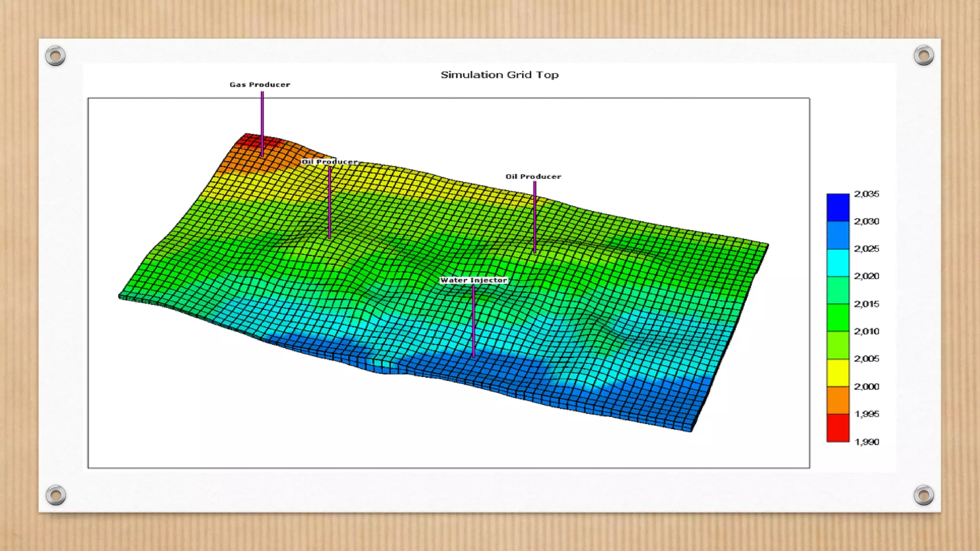Screen dimensions: 980x551
Task: Click the bottom-left metal grommet pin
Action: tap(56, 495)
